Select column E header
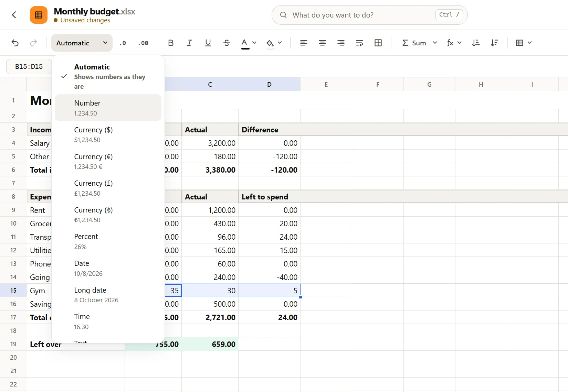The image size is (568, 392). pyautogui.click(x=326, y=84)
